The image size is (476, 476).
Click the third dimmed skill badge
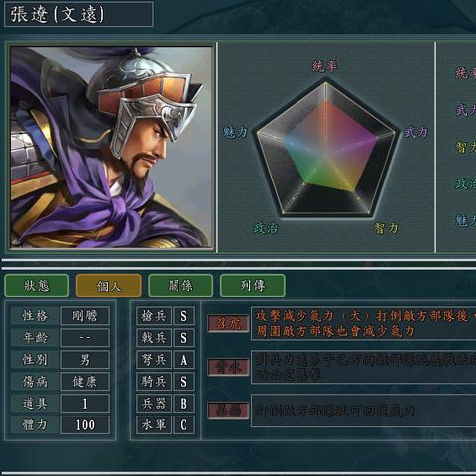pos(228,411)
